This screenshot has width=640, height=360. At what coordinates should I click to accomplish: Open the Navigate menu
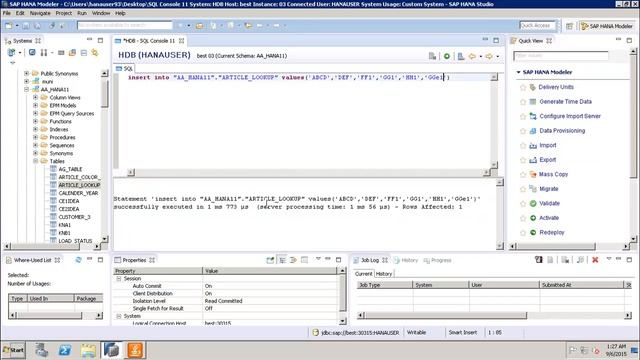(x=40, y=13)
